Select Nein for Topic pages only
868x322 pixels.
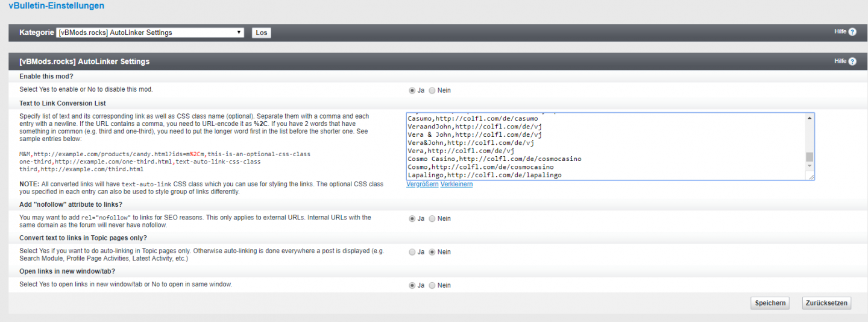point(432,252)
